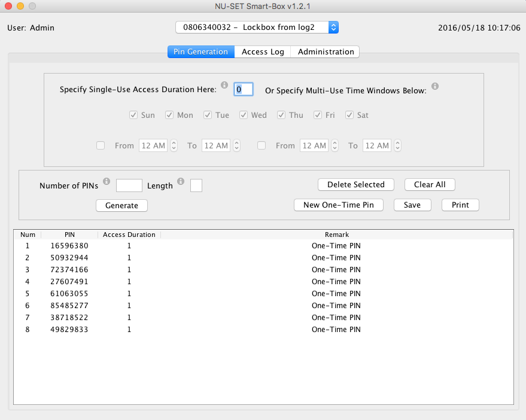Click One-Time PIN remark in row 5

[336, 294]
